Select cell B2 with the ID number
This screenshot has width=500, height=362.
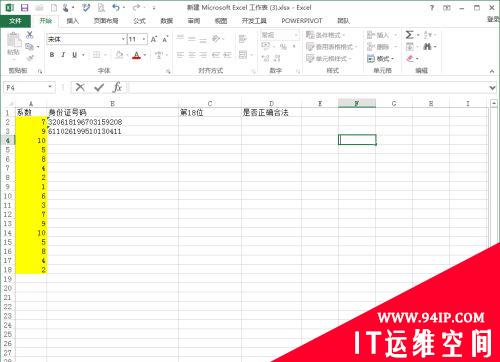point(112,122)
